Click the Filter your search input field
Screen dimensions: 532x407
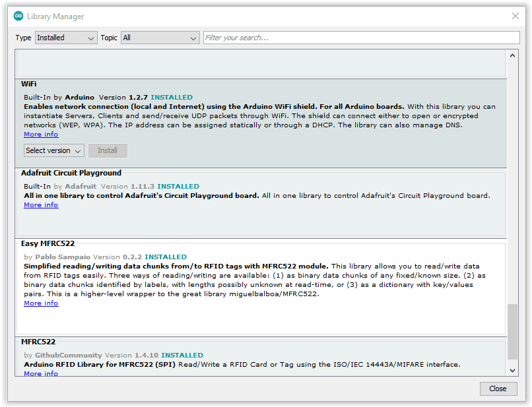pos(361,38)
